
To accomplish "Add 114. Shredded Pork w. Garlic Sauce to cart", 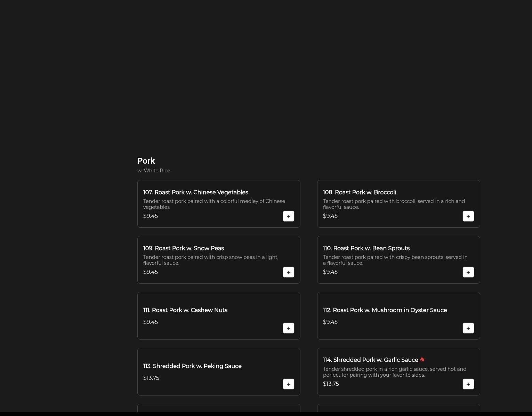I will pos(468,384).
